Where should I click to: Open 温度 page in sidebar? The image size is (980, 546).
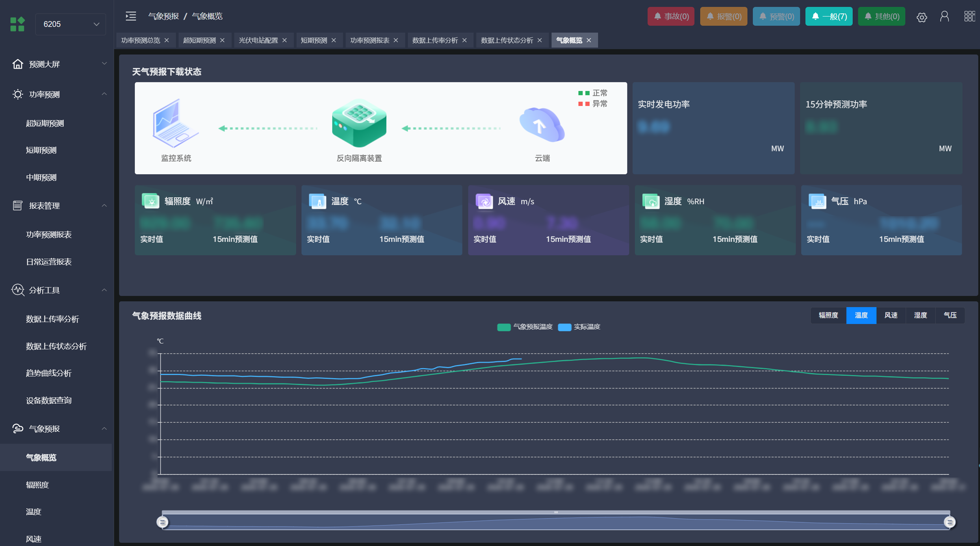point(33,512)
